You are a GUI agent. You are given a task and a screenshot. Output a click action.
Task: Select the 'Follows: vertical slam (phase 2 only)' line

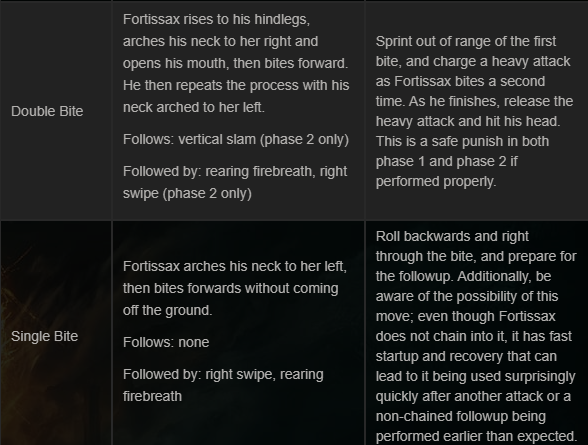point(236,139)
